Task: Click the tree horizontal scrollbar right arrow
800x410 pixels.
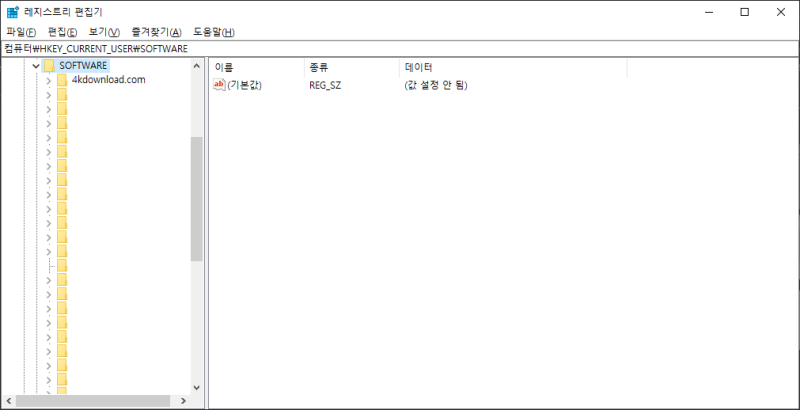Action: click(x=183, y=401)
